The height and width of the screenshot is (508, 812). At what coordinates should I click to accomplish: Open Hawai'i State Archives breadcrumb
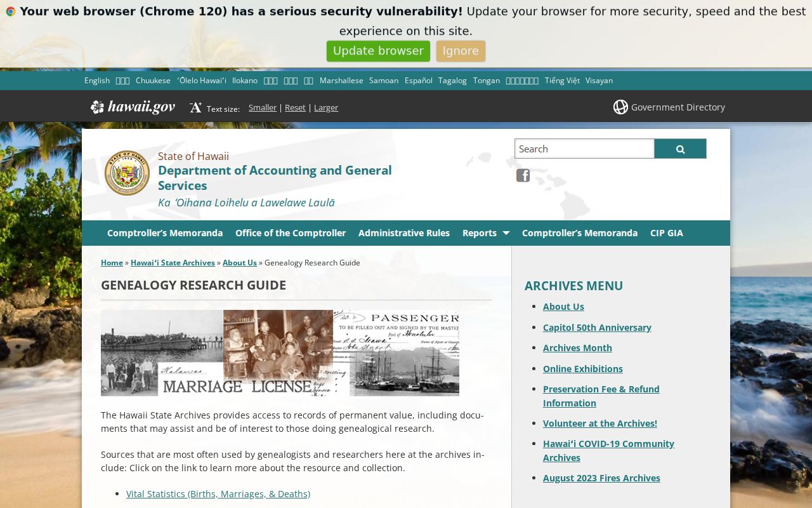tap(173, 262)
